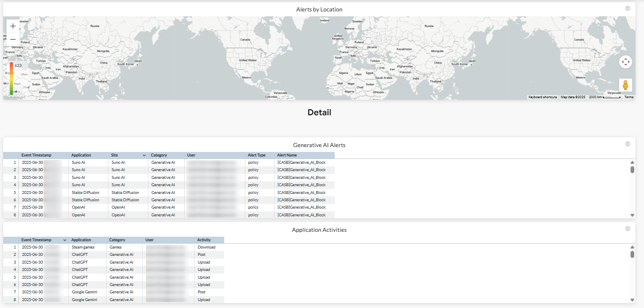Open the Google logo on the map
Image resolution: width=644 pixels, height=308 pixels.
coord(15,96)
